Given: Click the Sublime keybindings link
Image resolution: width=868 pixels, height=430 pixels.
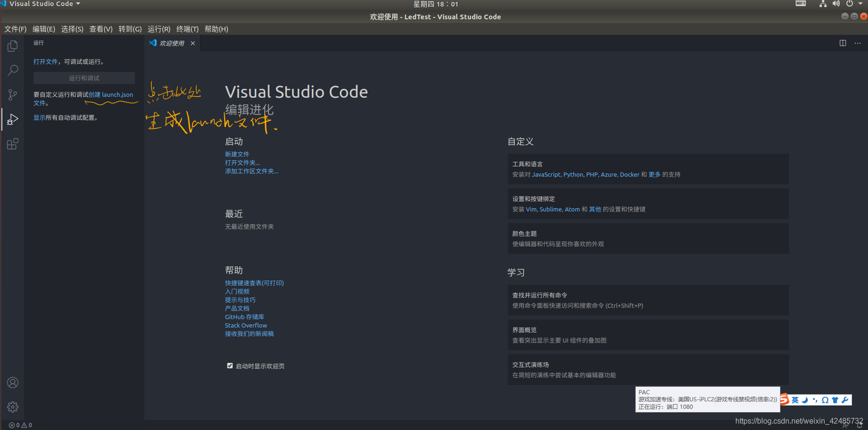Looking at the screenshot, I should [551, 209].
